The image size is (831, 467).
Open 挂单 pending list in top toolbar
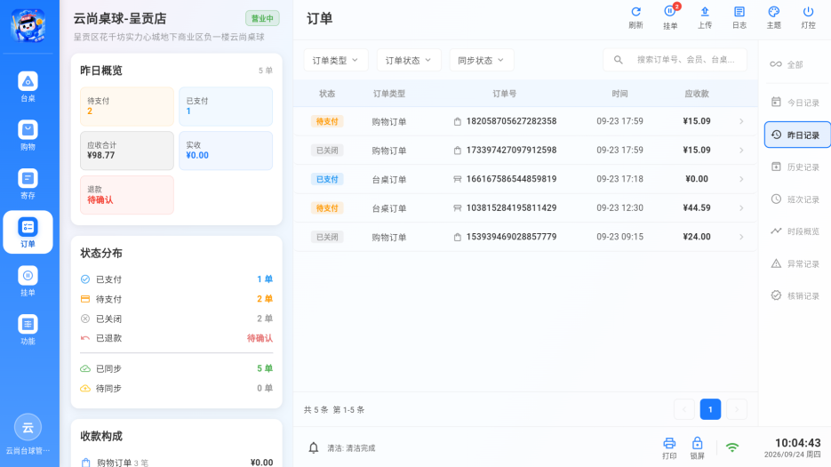click(670, 17)
